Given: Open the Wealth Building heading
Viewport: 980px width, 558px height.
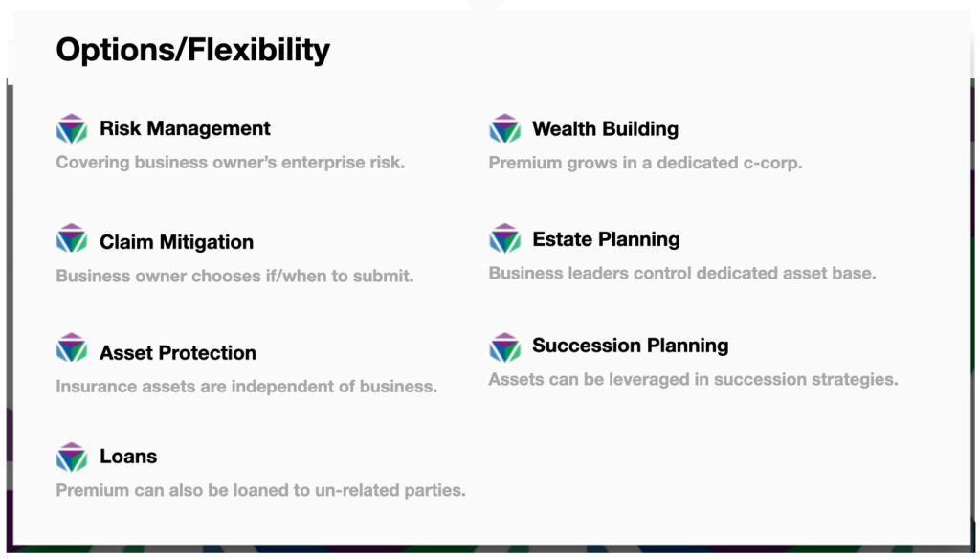Looking at the screenshot, I should tap(606, 128).
